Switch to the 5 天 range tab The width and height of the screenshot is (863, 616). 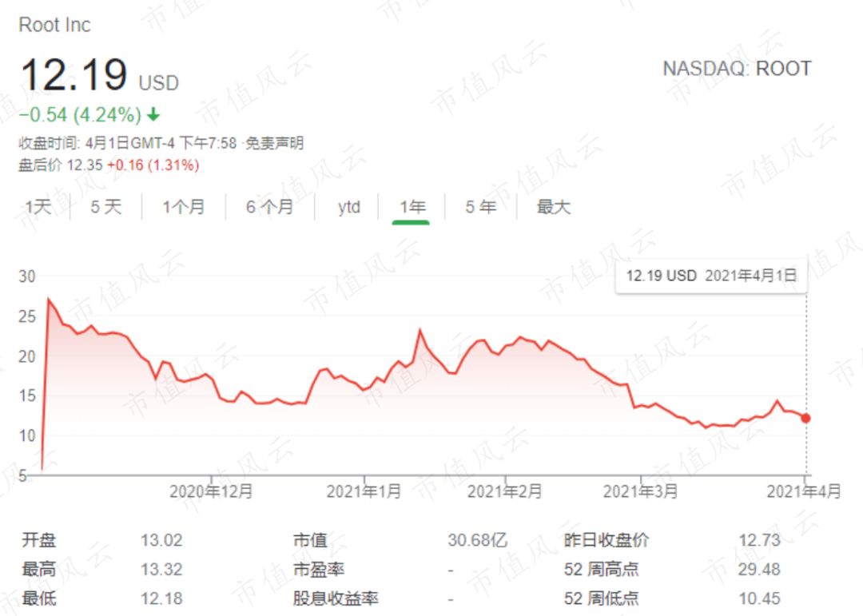pos(105,207)
